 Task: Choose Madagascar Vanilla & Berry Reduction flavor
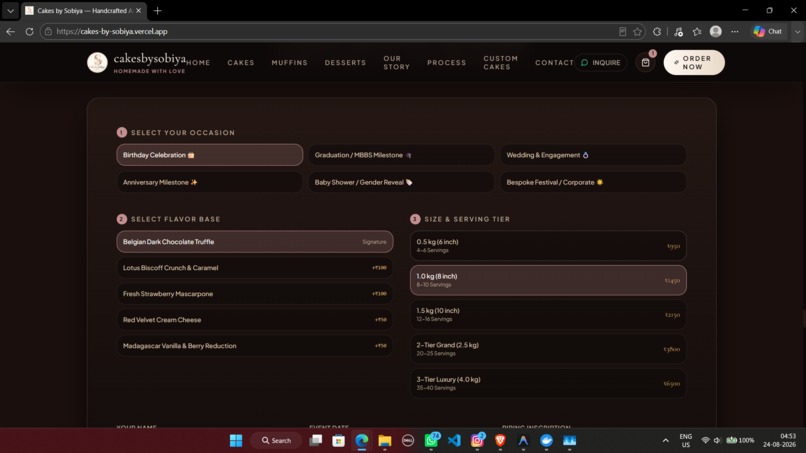pos(255,346)
